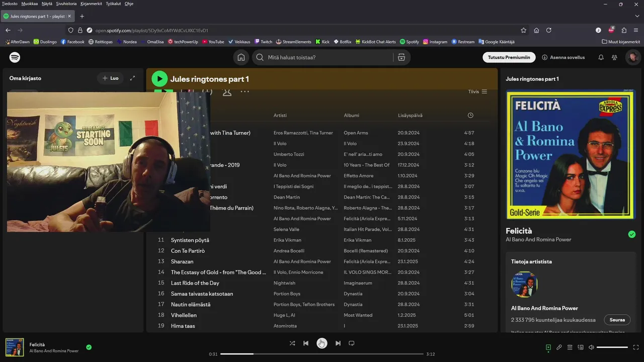
Task: Open Nightwish artist link
Action: pos(284,283)
